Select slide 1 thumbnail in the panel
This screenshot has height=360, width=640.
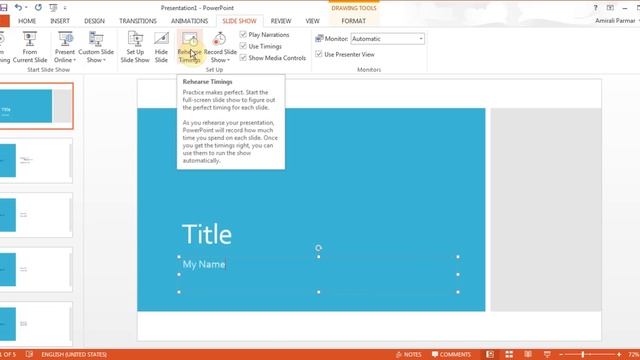(36, 106)
